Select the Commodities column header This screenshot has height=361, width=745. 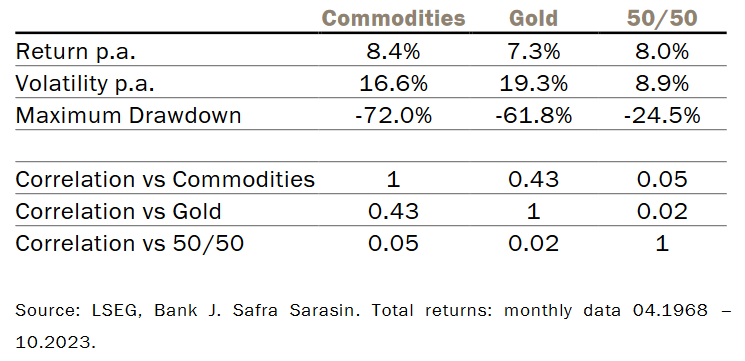tap(393, 18)
